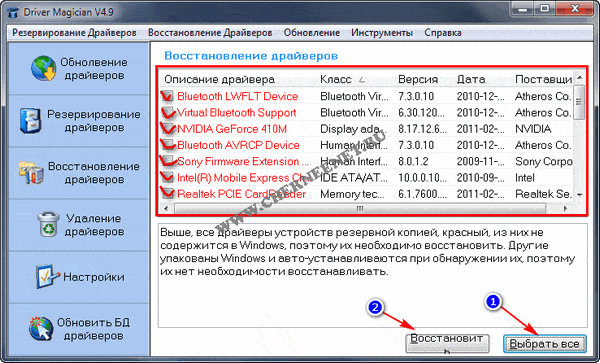Click the vertical scrollbar up arrow
Image resolution: width=600 pixels, height=363 pixels.
coord(579,78)
